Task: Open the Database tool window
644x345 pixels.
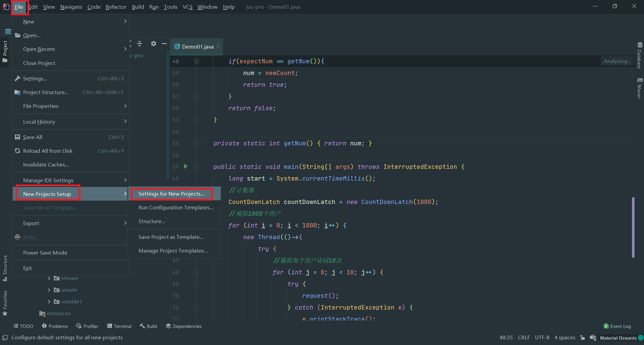Action: [640, 55]
